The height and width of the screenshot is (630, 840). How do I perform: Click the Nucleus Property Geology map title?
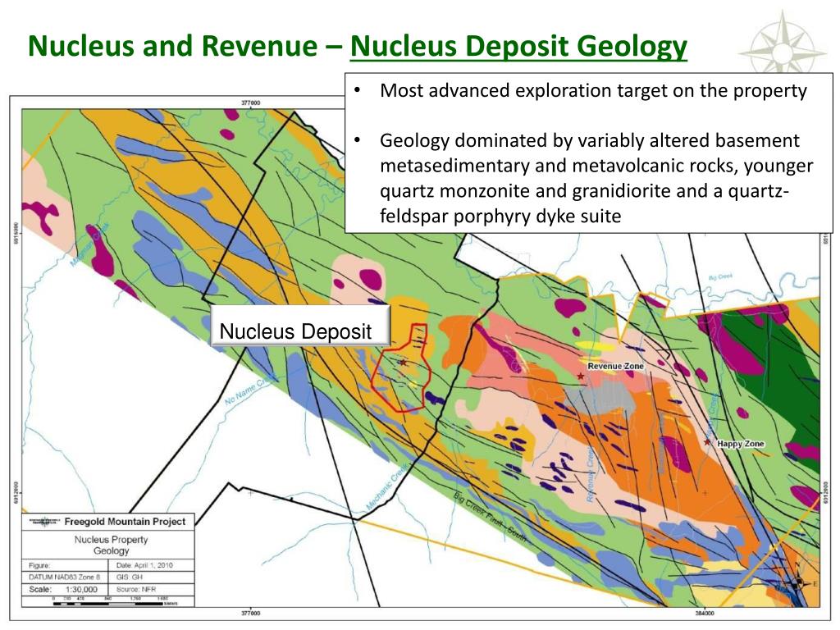111,545
